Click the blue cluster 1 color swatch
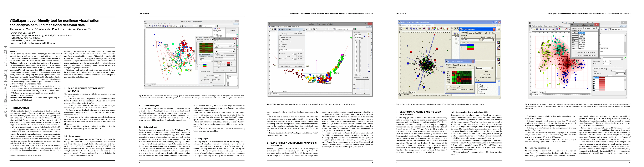The image size is (644, 167). pyautogui.click(x=470, y=45)
